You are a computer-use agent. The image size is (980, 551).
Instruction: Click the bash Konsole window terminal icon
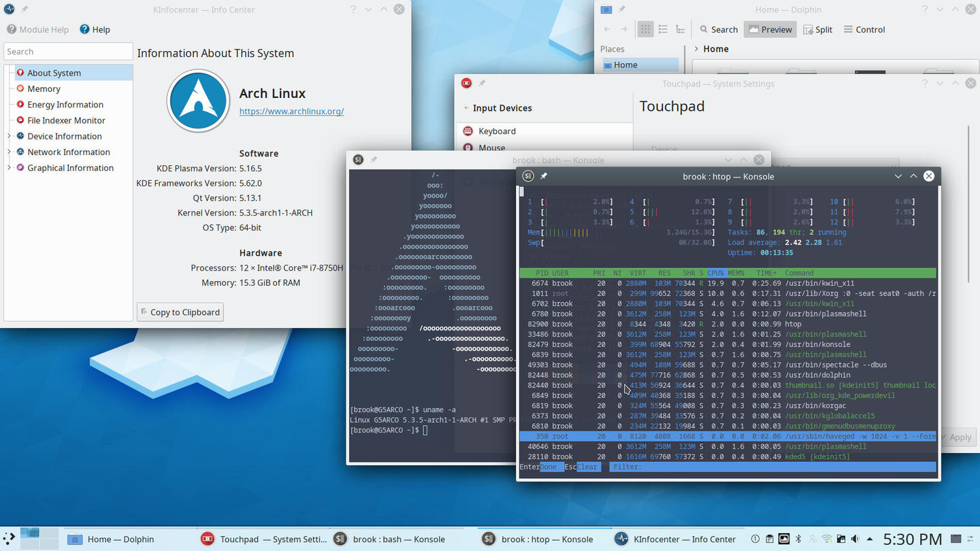pos(358,160)
